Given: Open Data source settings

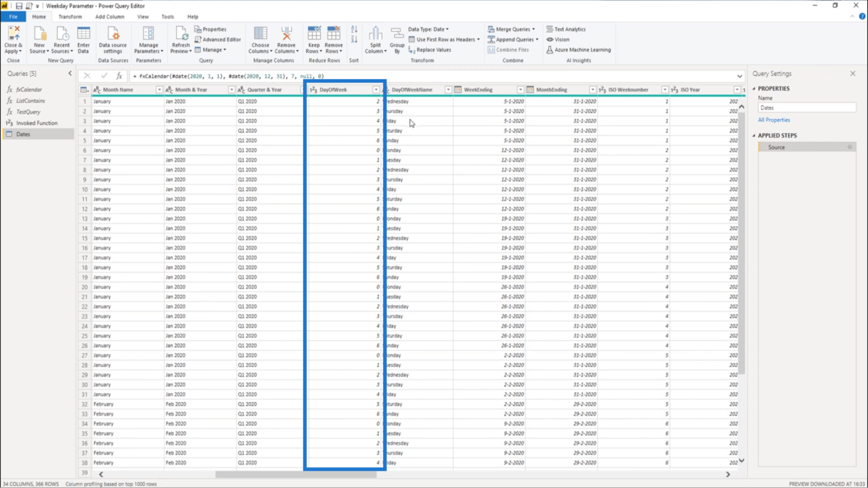Looking at the screenshot, I should tap(113, 40).
